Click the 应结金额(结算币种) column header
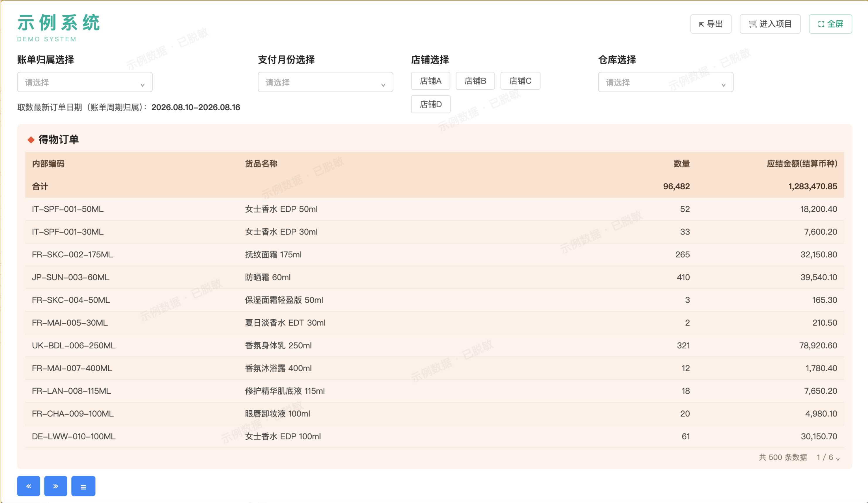The width and height of the screenshot is (868, 503). pos(802,163)
